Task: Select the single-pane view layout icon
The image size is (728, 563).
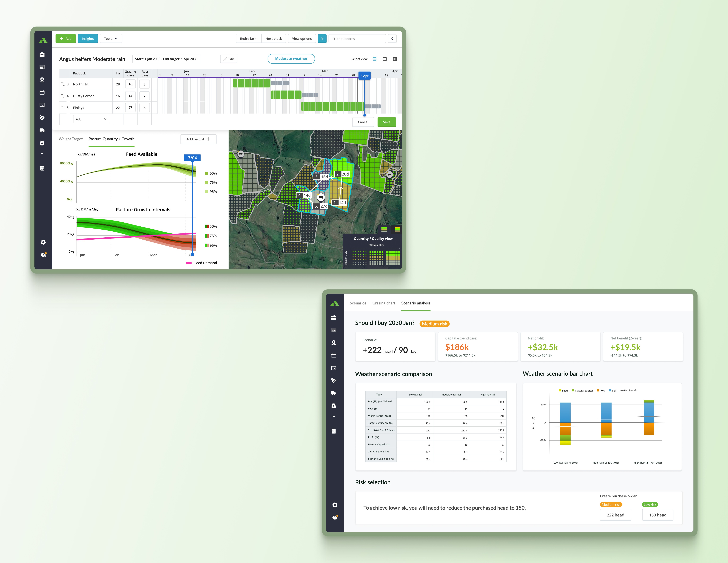Action: pyautogui.click(x=385, y=59)
